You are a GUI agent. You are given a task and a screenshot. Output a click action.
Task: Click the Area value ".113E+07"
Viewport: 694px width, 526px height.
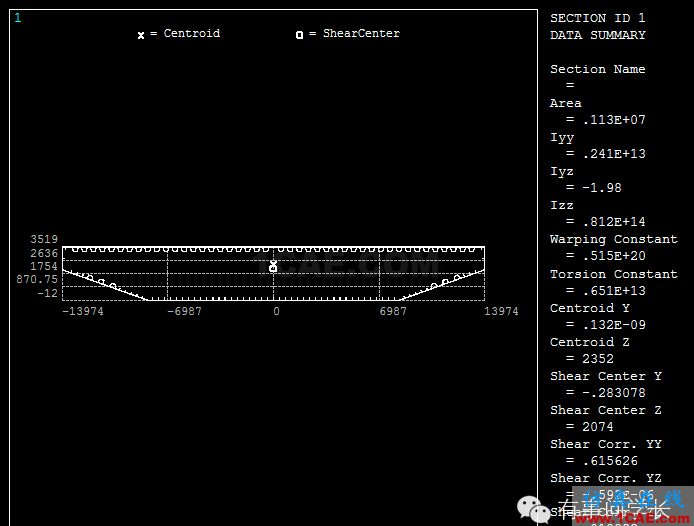pyautogui.click(x=614, y=120)
